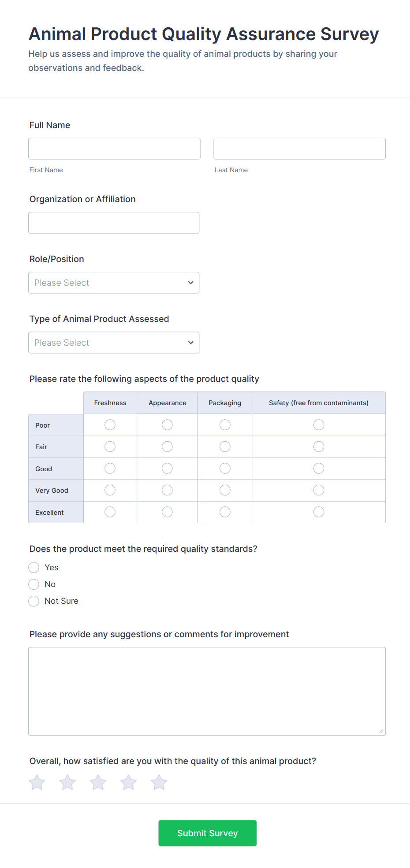Choose No for quality standards question
Image resolution: width=410 pixels, height=868 pixels.
[34, 584]
